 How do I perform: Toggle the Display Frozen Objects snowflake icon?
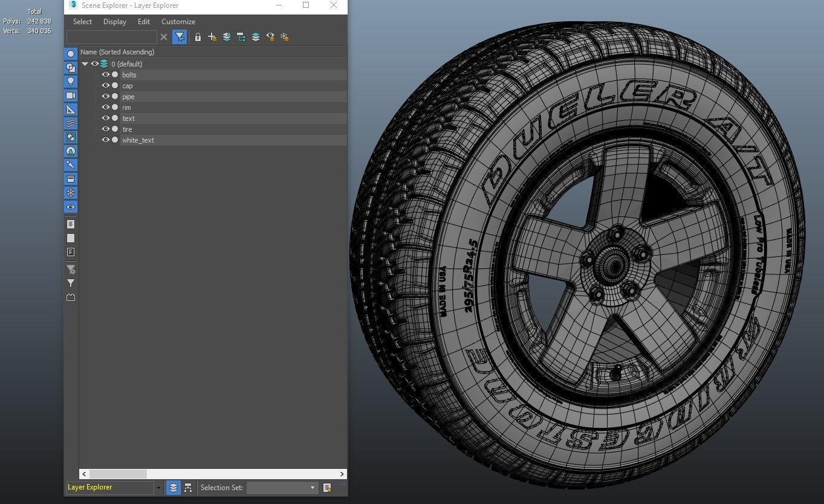(71, 193)
